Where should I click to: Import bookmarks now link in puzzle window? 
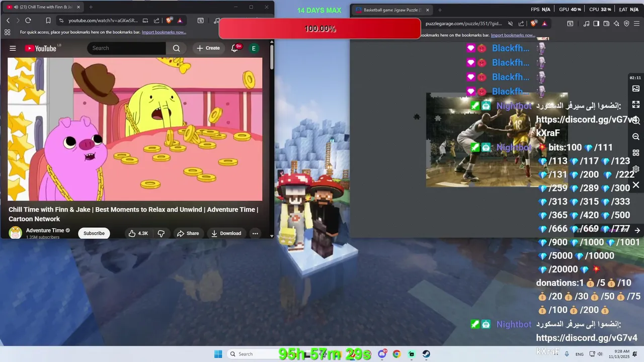pyautogui.click(x=513, y=35)
